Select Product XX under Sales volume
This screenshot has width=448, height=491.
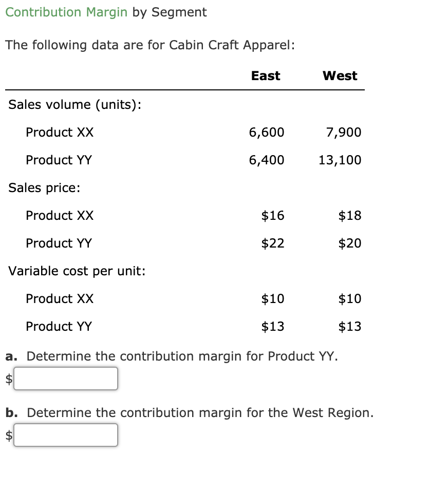[60, 132]
